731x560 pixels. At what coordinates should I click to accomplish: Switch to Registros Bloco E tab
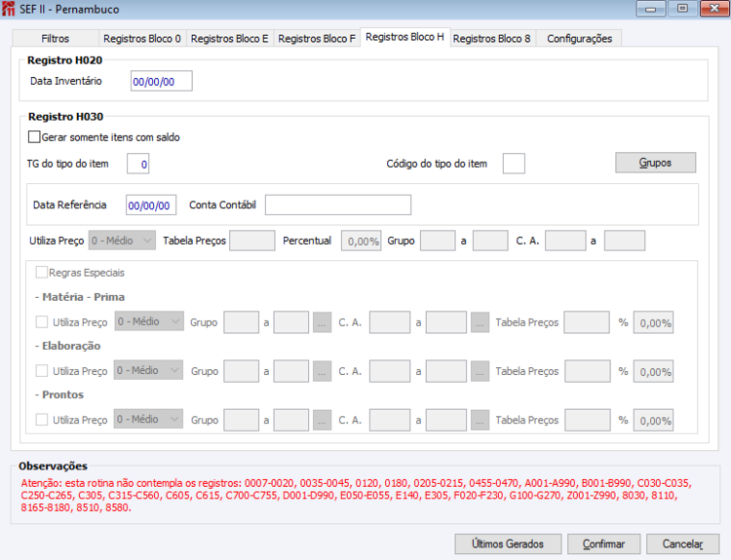(229, 39)
